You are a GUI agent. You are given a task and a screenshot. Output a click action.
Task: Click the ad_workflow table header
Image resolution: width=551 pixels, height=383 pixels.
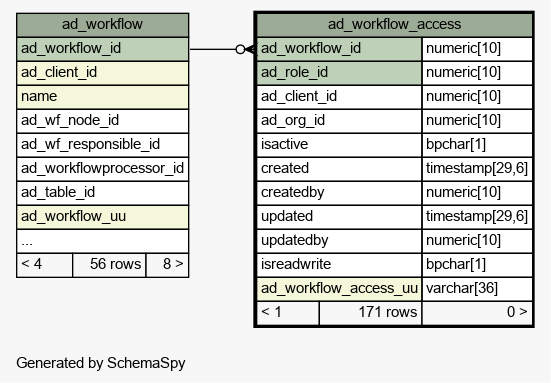click(x=102, y=25)
